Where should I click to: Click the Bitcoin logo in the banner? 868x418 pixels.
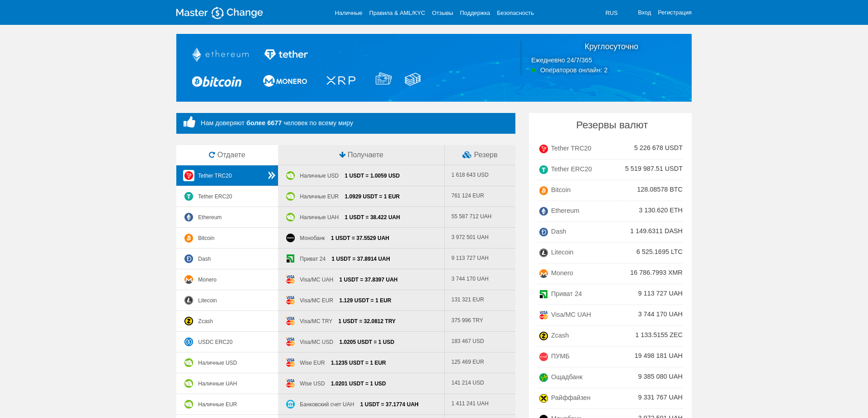coord(217,81)
